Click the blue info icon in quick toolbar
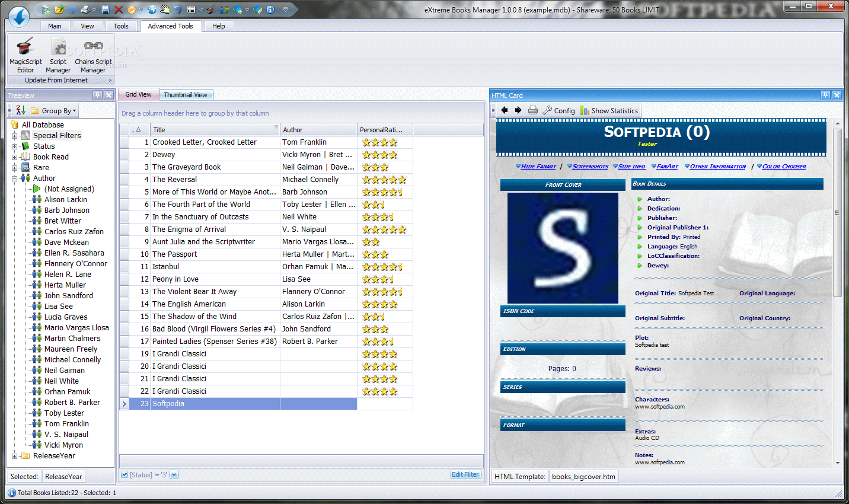 tap(270, 9)
